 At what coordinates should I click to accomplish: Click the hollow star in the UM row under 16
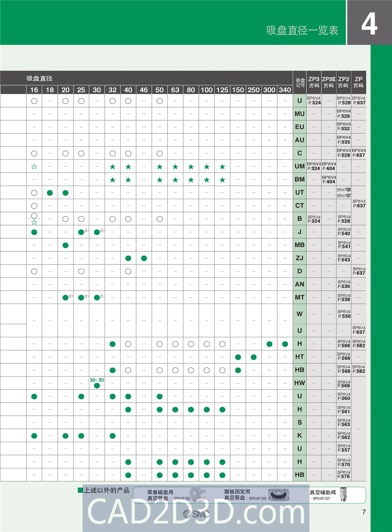pos(34,167)
